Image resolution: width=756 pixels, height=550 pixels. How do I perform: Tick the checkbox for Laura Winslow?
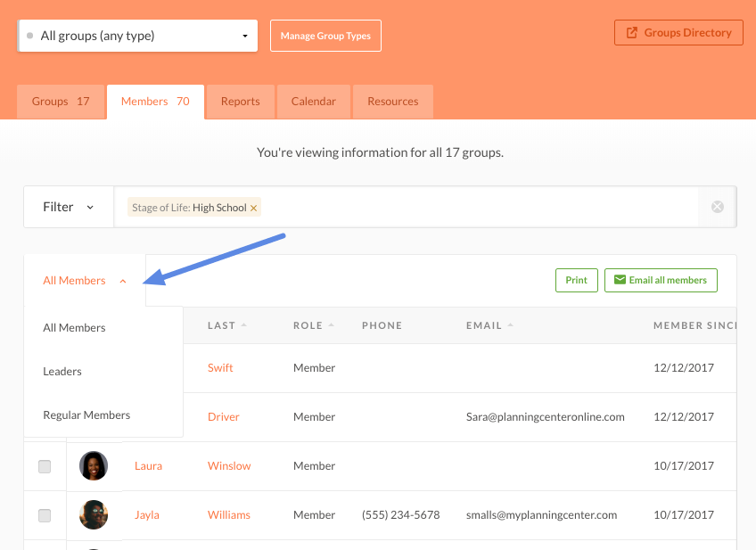[45, 466]
